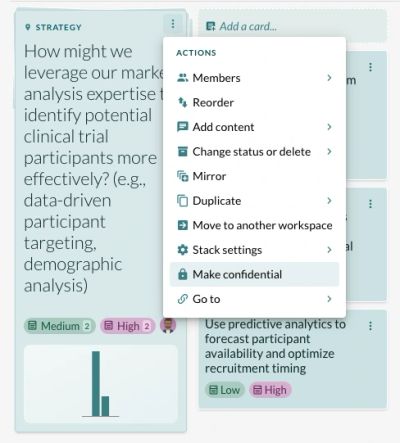Click the Stack settings gear icon
Viewport: 400px width, 443px height.
coord(182,250)
